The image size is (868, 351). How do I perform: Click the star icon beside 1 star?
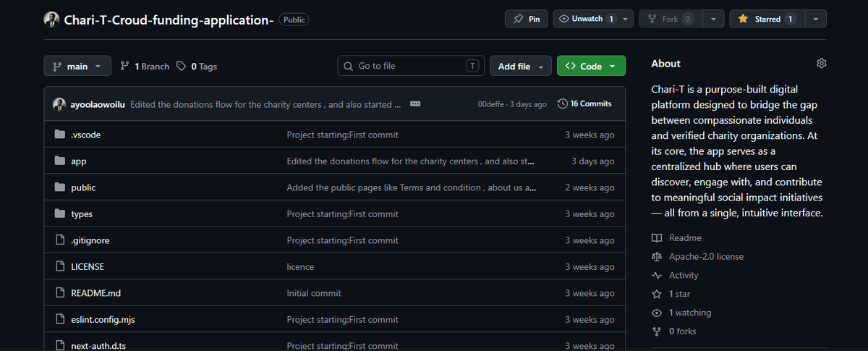pyautogui.click(x=657, y=294)
